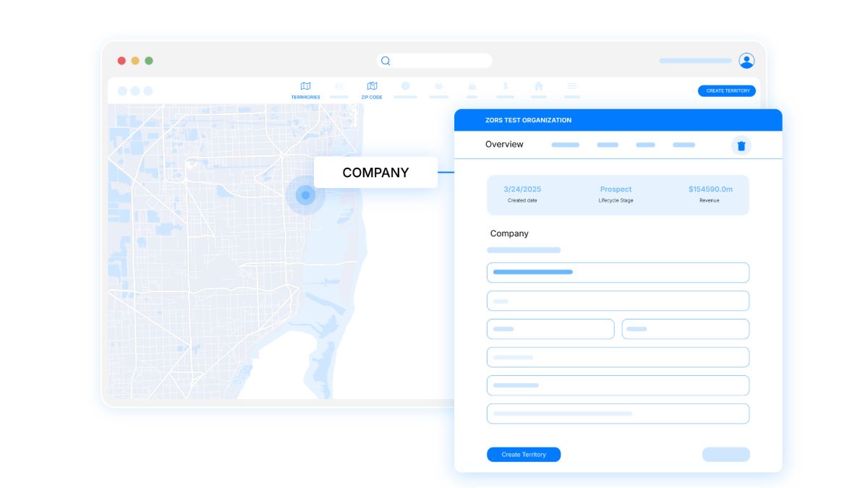Click the dollar sign icon in the toolbar

point(505,85)
